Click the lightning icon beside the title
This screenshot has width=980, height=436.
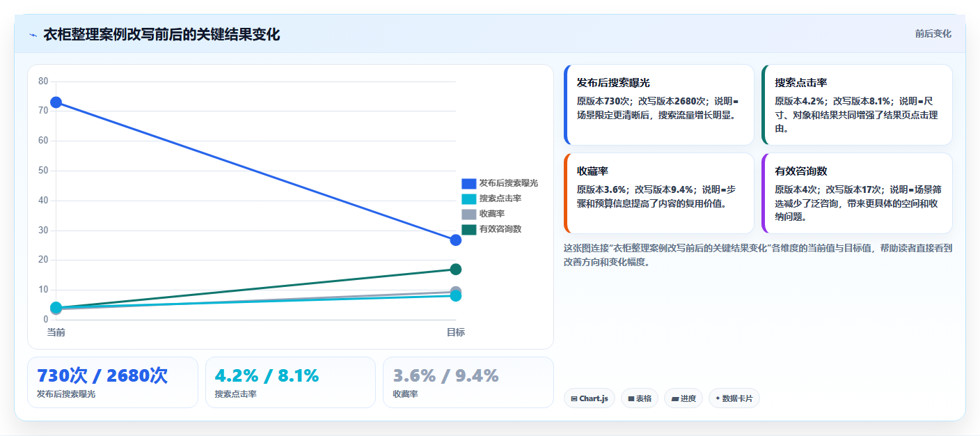tap(33, 35)
